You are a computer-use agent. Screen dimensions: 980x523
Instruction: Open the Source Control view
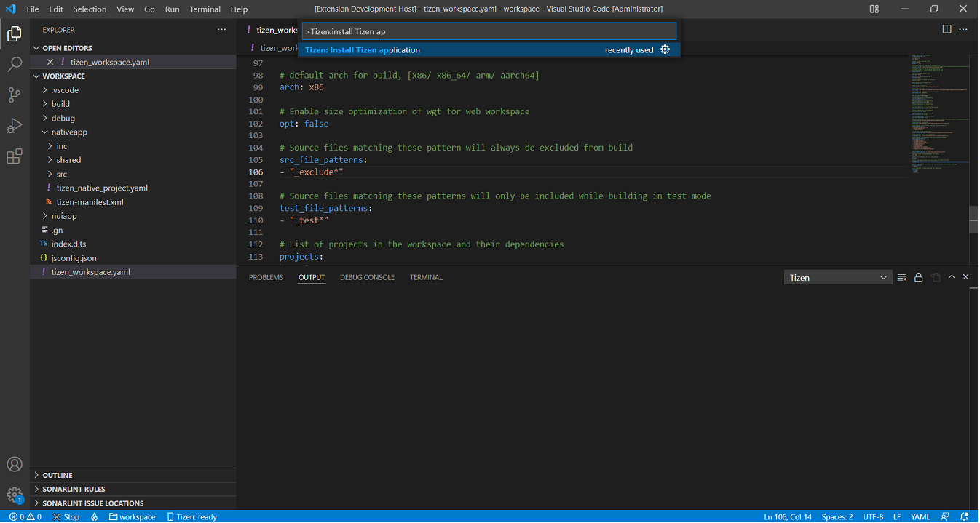(15, 95)
